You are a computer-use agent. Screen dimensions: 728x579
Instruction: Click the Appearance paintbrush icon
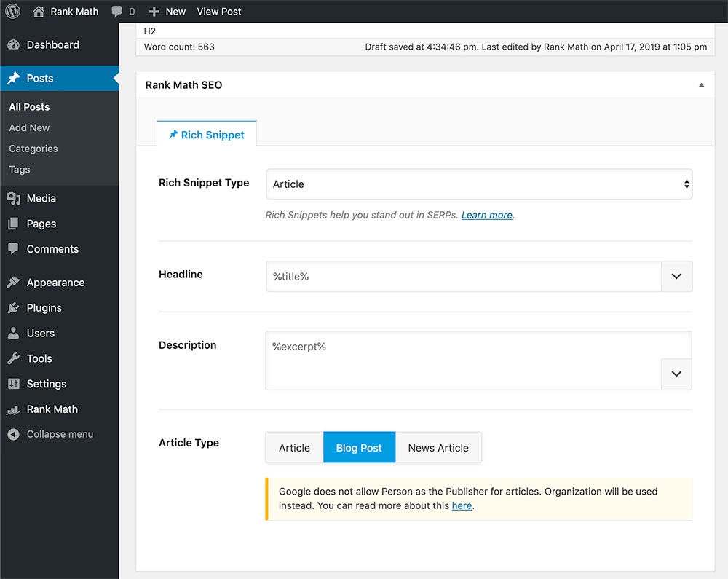(14, 283)
